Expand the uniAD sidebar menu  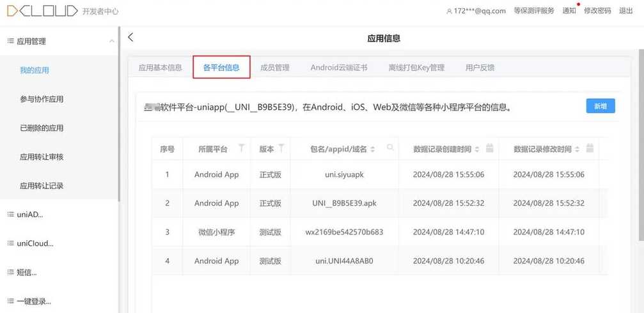[x=59, y=214]
